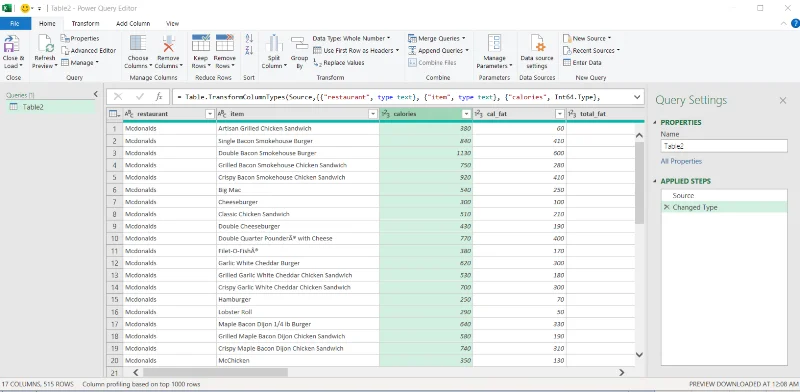Click the fx formula icon
Screen dimensions: 800x392
[159, 96]
